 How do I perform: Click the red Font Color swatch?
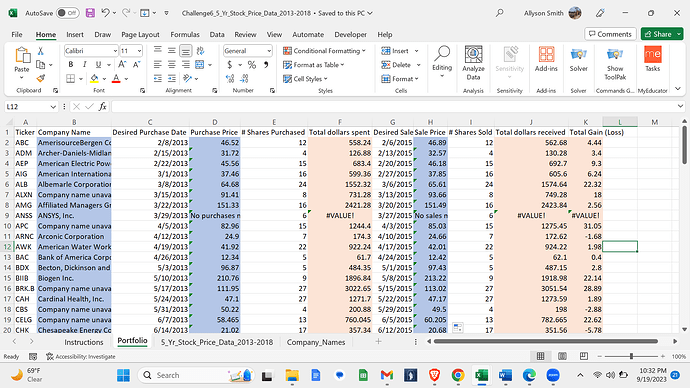pyautogui.click(x=116, y=79)
